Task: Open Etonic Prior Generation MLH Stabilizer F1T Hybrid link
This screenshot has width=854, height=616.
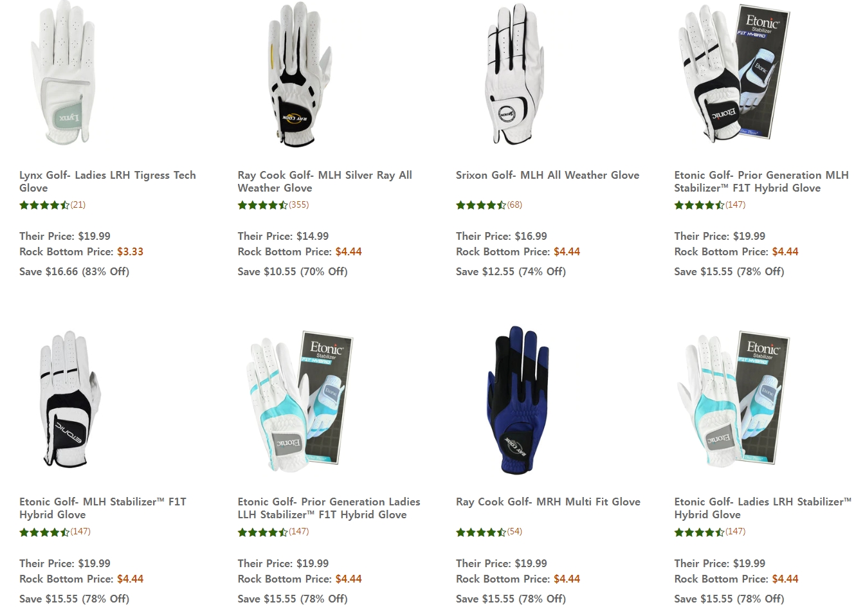Action: [761, 181]
